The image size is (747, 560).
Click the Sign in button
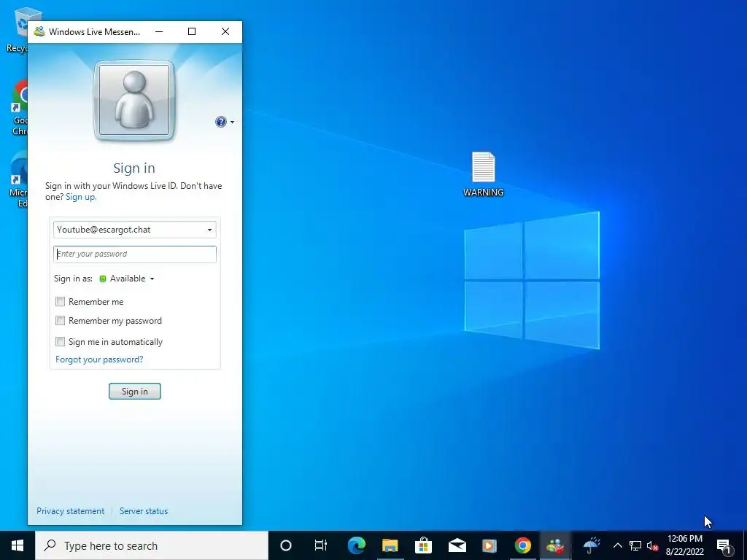click(x=135, y=392)
